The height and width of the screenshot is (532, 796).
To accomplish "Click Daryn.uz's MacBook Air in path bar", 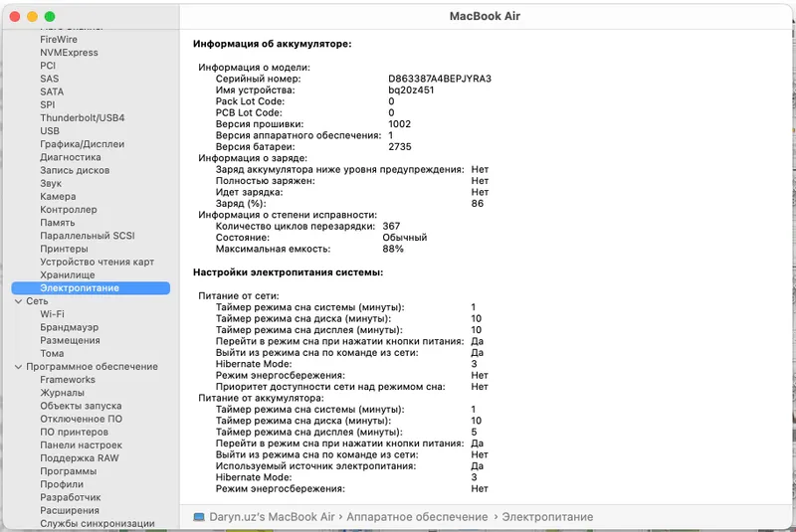I will (x=272, y=517).
